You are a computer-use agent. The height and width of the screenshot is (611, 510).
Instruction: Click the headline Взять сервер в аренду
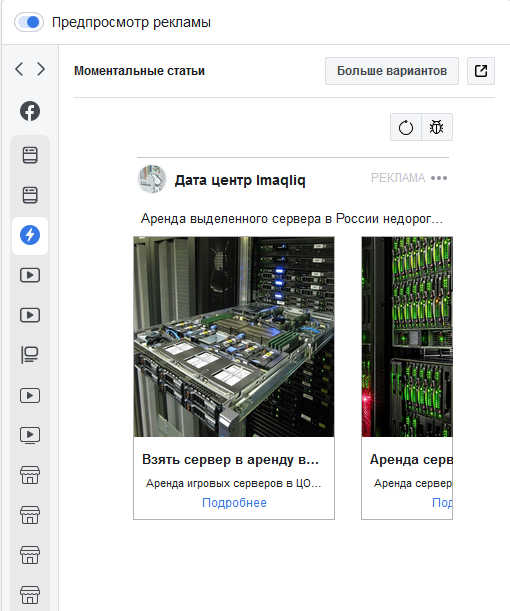(x=230, y=459)
